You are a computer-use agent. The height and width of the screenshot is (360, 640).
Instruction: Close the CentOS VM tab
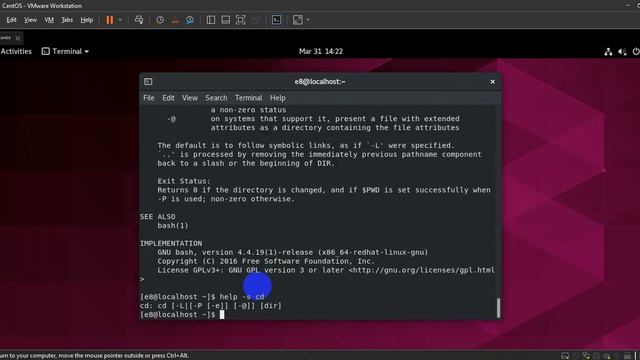(18, 38)
